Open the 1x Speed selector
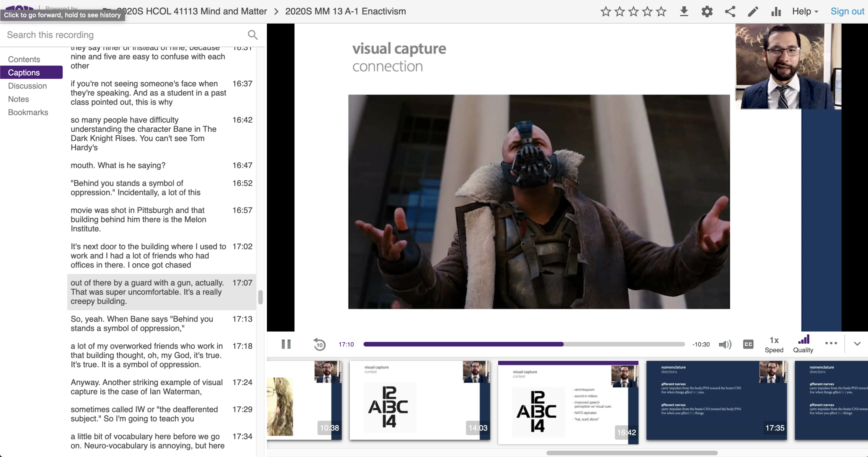The image size is (868, 457). pyautogui.click(x=774, y=345)
